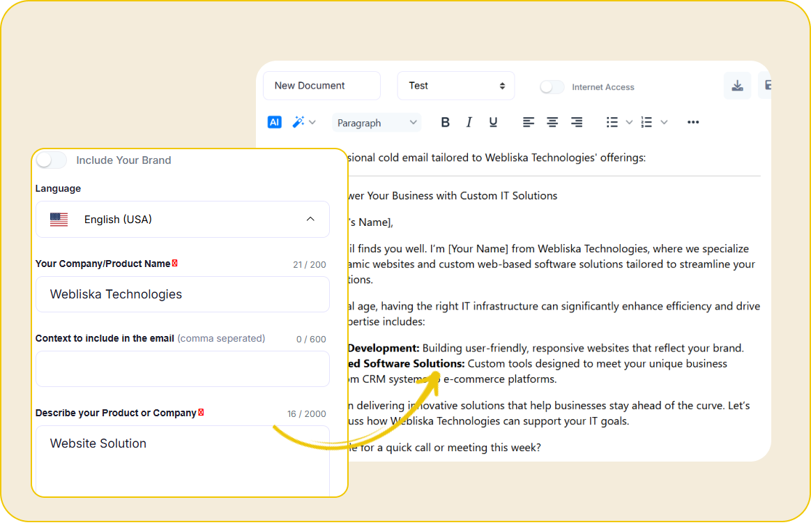Expand numbered list style options
Screen dimensions: 811x532
tap(664, 123)
